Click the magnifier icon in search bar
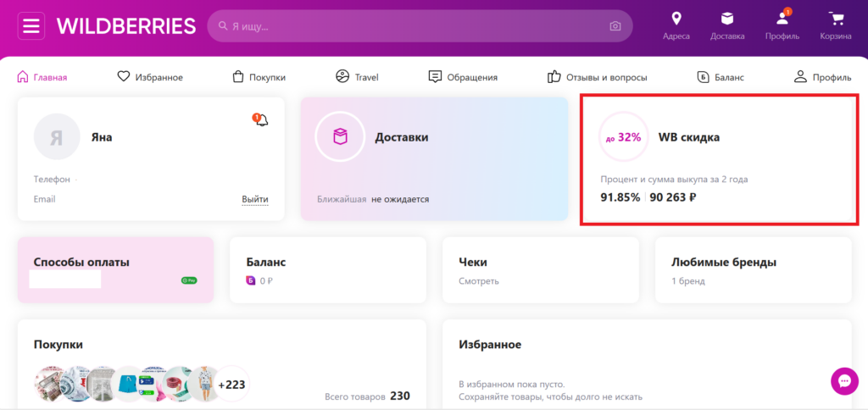The width and height of the screenshot is (868, 410). [223, 26]
